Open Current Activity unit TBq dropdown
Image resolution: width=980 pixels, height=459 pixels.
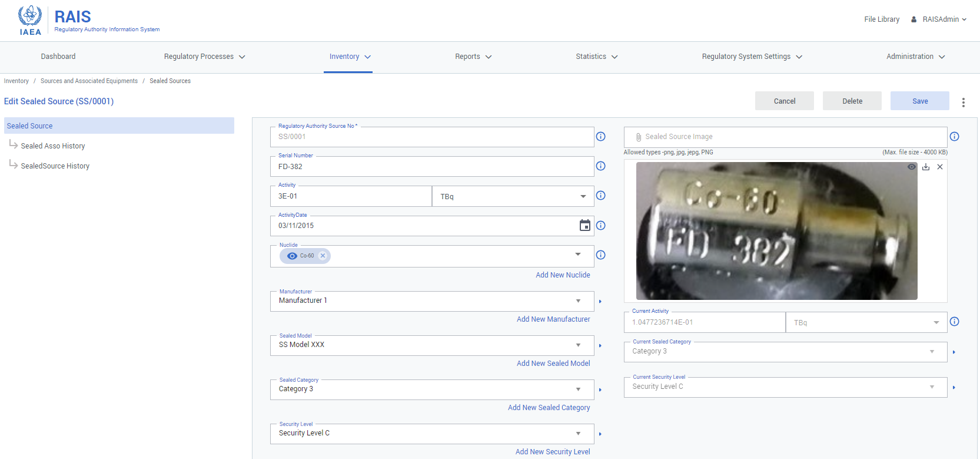coord(866,322)
